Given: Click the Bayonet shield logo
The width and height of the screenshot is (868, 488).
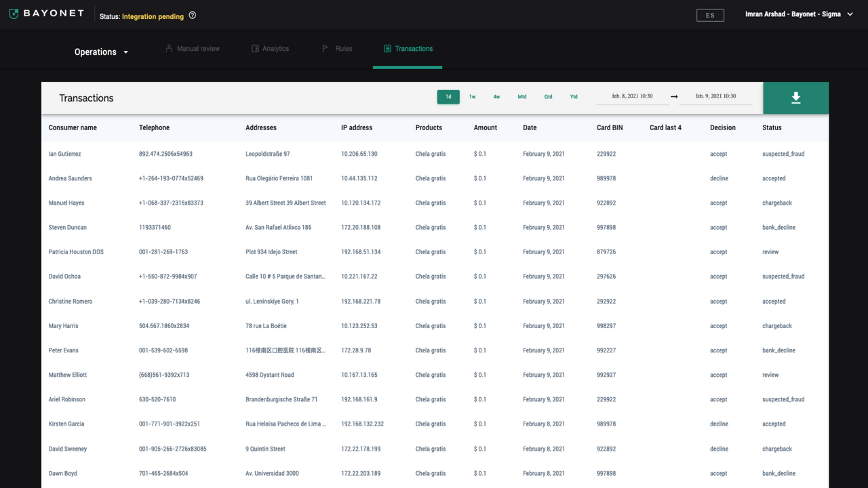Looking at the screenshot, I should (14, 12).
